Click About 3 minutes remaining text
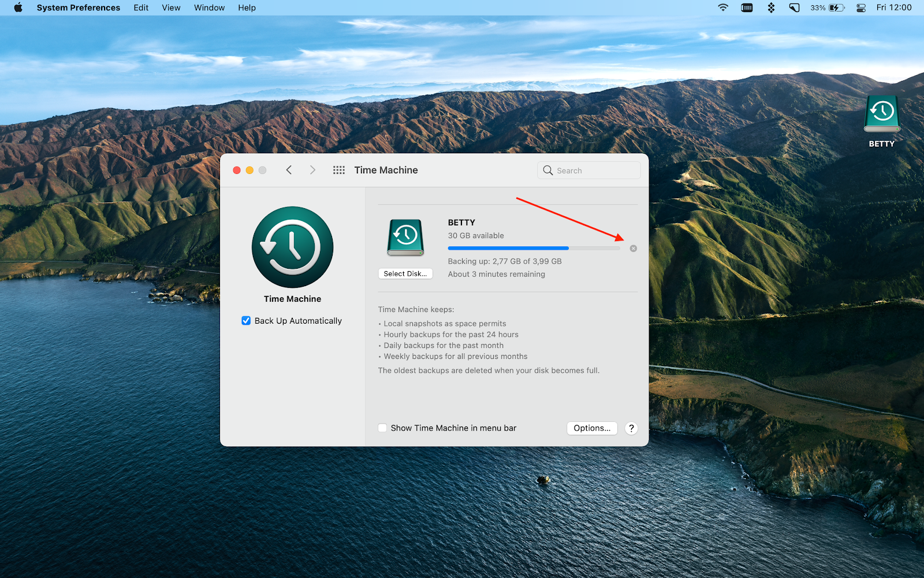 tap(497, 275)
